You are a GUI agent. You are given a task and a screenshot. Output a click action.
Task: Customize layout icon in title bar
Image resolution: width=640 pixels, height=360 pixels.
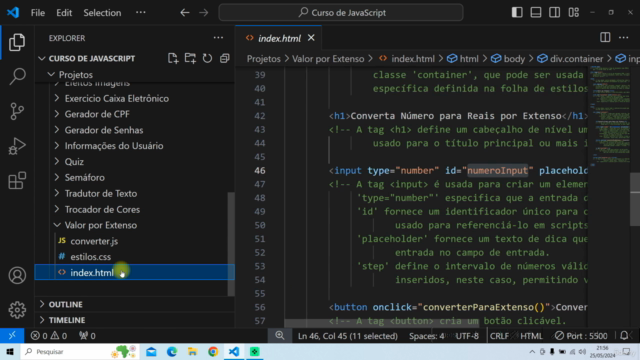(x=573, y=12)
